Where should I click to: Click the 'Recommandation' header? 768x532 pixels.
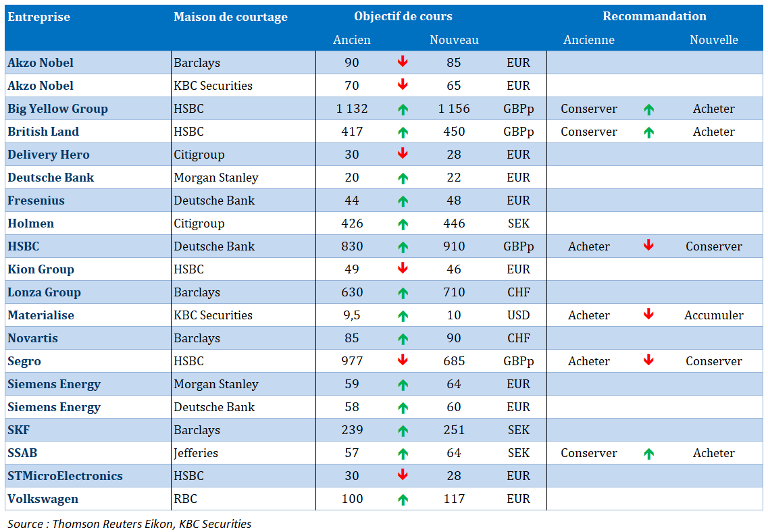[x=655, y=16]
